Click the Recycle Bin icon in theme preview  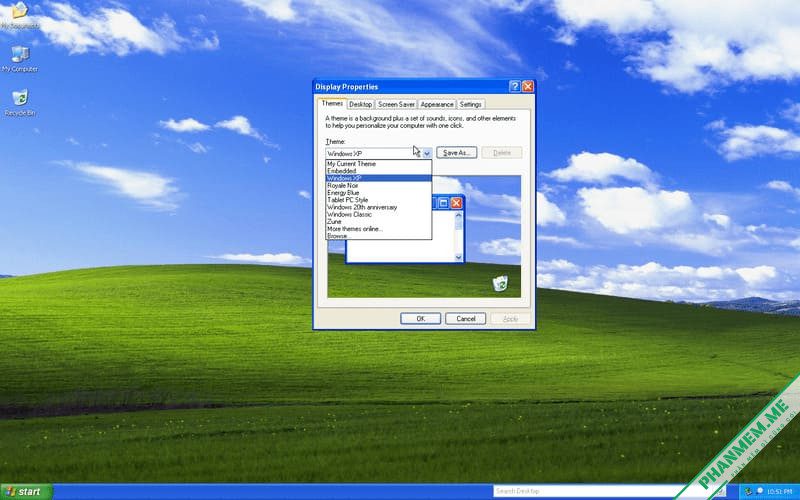(x=500, y=283)
